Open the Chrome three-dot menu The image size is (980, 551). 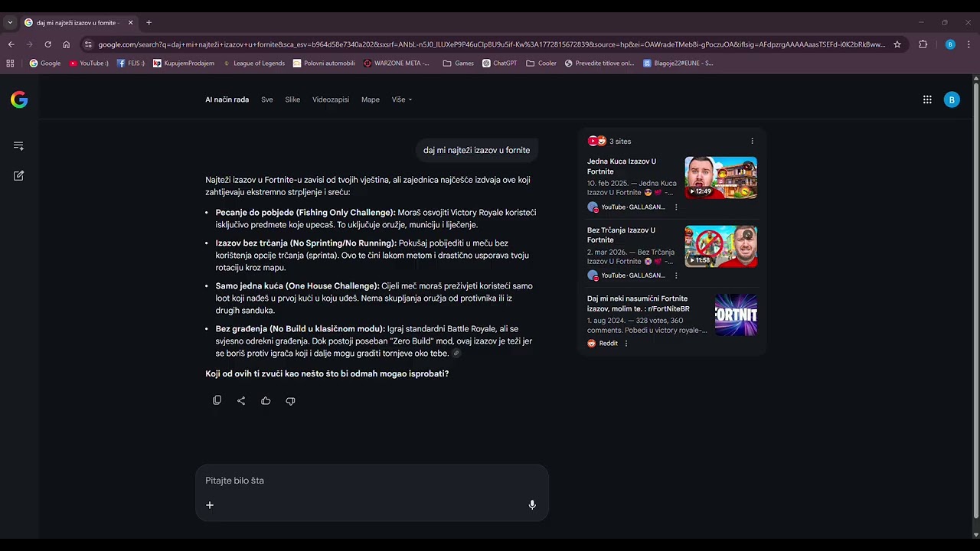pyautogui.click(x=969, y=44)
